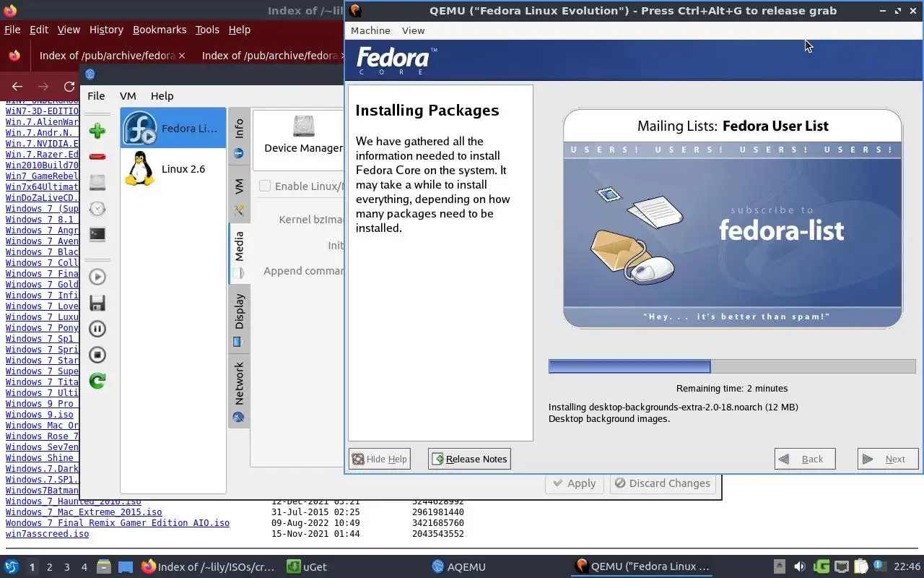Click the Discard Changes button in AQEMU
Screen dimensions: 924x578
[662, 483]
